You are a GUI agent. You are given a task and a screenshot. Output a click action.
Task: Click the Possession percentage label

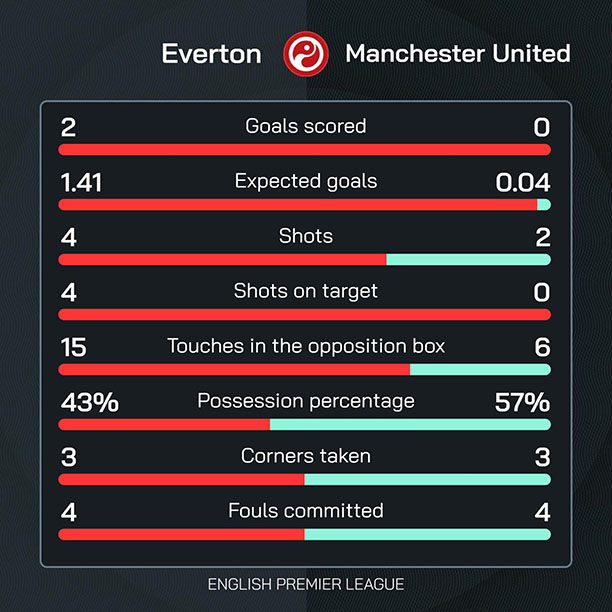pyautogui.click(x=305, y=401)
